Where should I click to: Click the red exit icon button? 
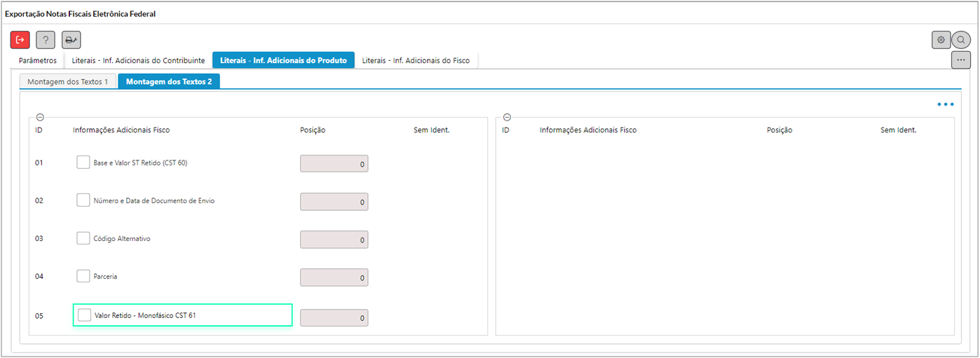tap(20, 40)
